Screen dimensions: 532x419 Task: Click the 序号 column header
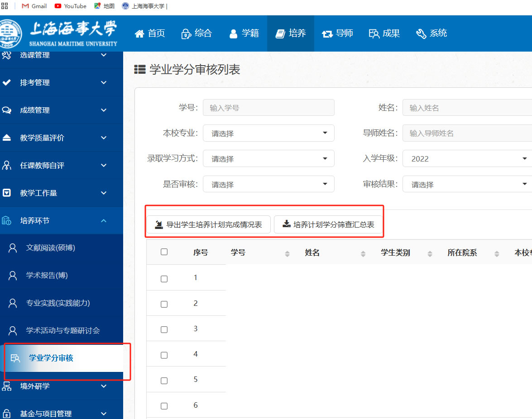tap(201, 252)
